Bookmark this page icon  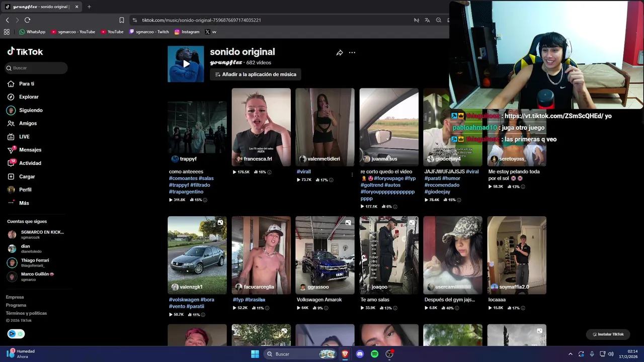coord(122,20)
